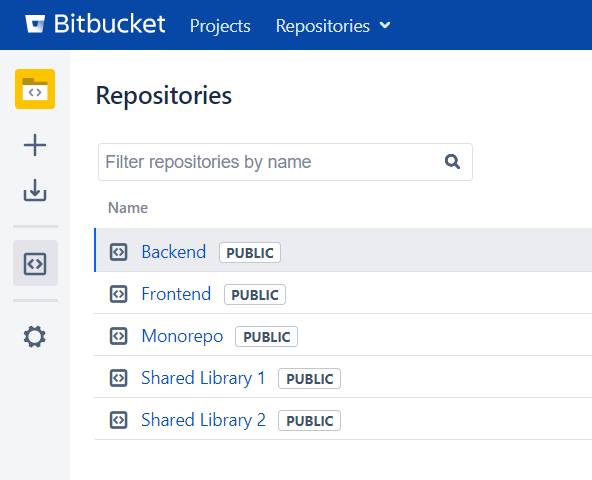Open the Shared Library 2 repository
Image resolution: width=592 pixels, height=480 pixels.
click(x=204, y=420)
